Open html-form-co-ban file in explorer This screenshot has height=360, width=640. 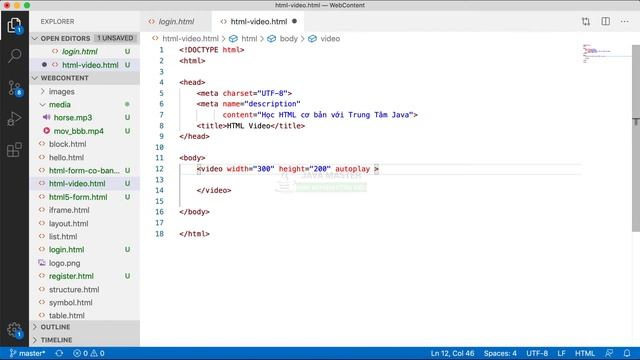84,171
